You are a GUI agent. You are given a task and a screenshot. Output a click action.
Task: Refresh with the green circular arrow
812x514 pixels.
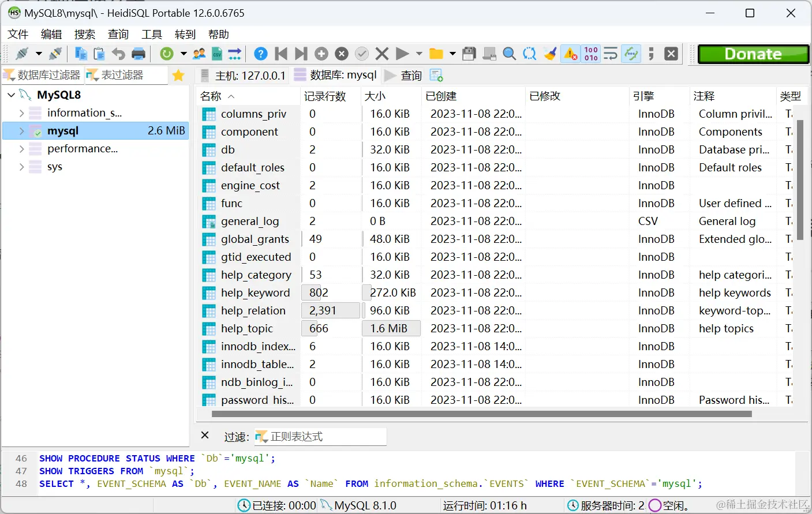[167, 54]
